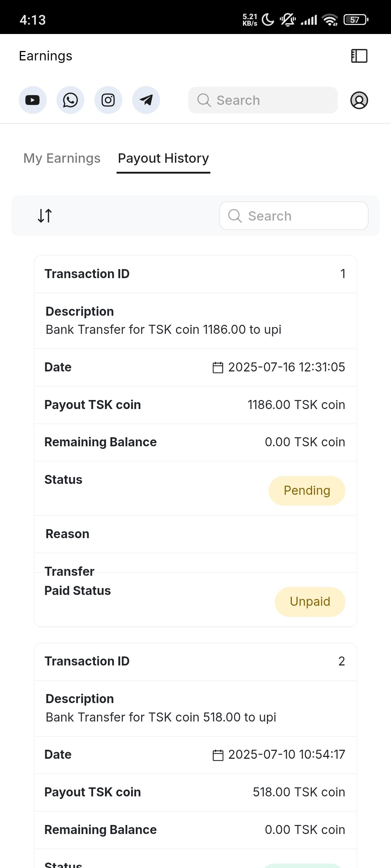
Task: Open the user profile icon
Action: coord(359,100)
